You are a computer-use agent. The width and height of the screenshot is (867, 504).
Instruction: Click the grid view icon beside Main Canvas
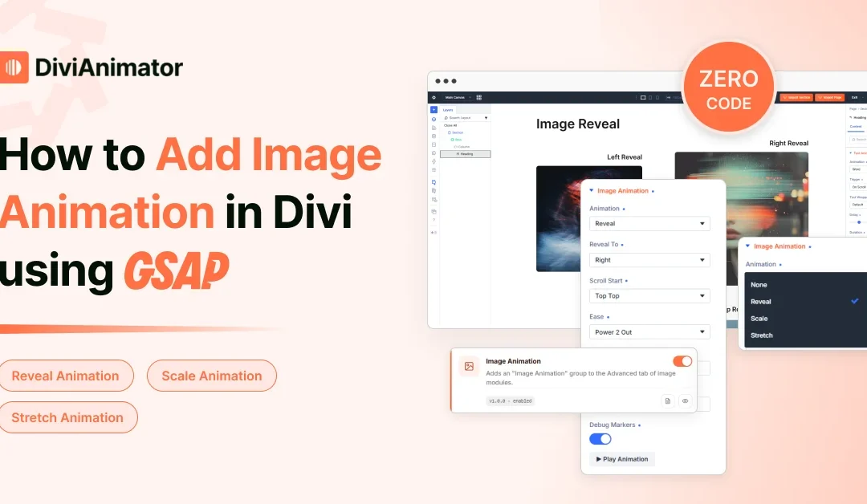click(x=478, y=97)
